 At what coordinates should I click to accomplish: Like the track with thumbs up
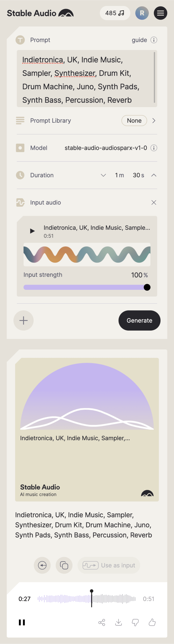coord(152,623)
